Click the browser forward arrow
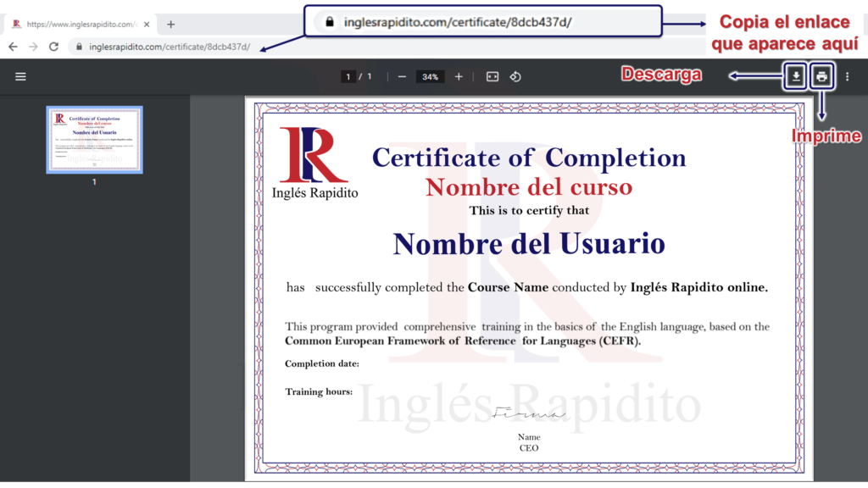Image resolution: width=868 pixels, height=488 pixels. [33, 47]
